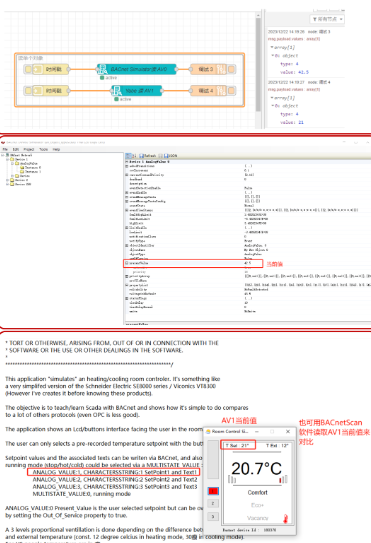
Task: Trigger the second inject node button
Action: tap(28, 91)
